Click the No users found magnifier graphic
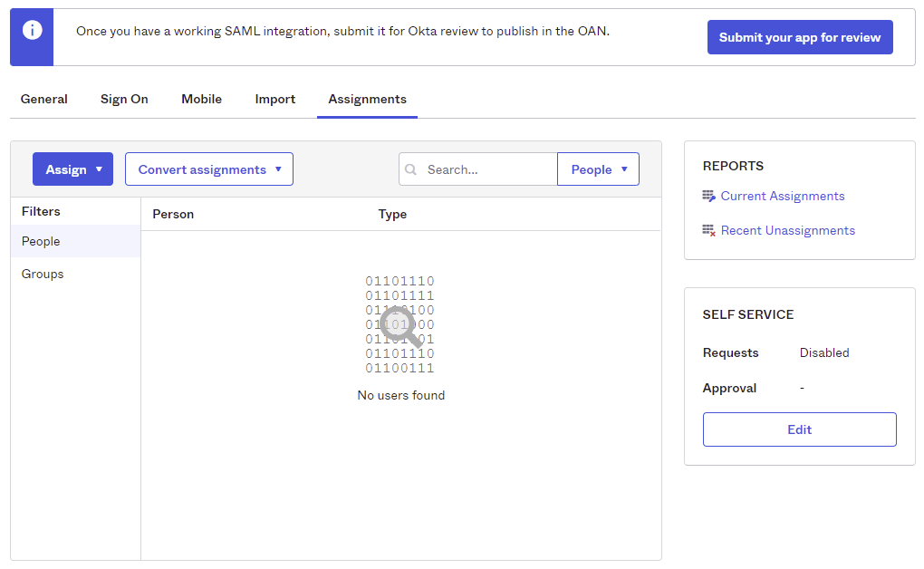The image size is (924, 569). pyautogui.click(x=400, y=325)
